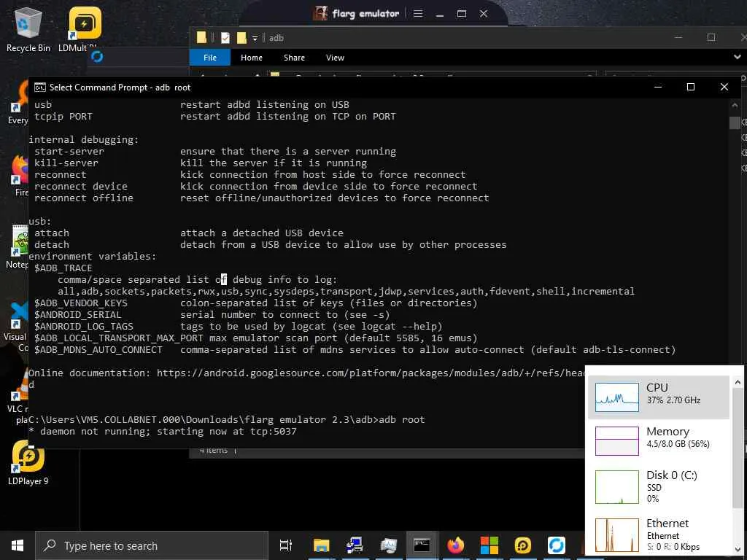Image resolution: width=747 pixels, height=560 pixels.
Task: Close the Command Prompt window
Action: coord(724,87)
